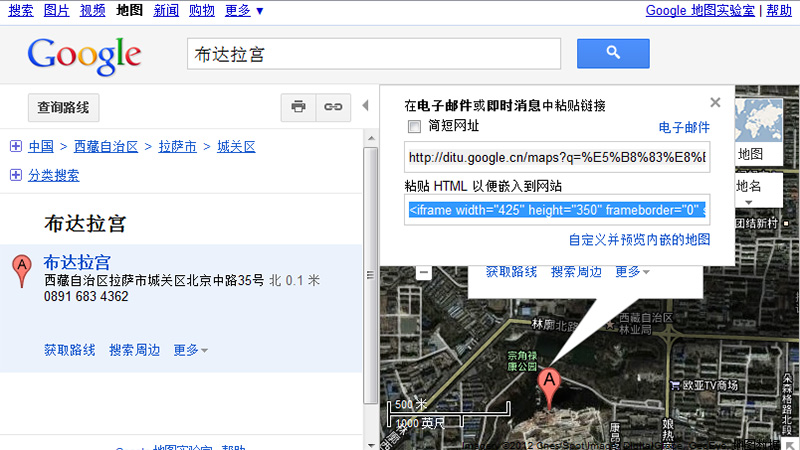
Task: Click the address 西藏自治区拉萨市城关区北京中路35号
Action: click(154, 280)
